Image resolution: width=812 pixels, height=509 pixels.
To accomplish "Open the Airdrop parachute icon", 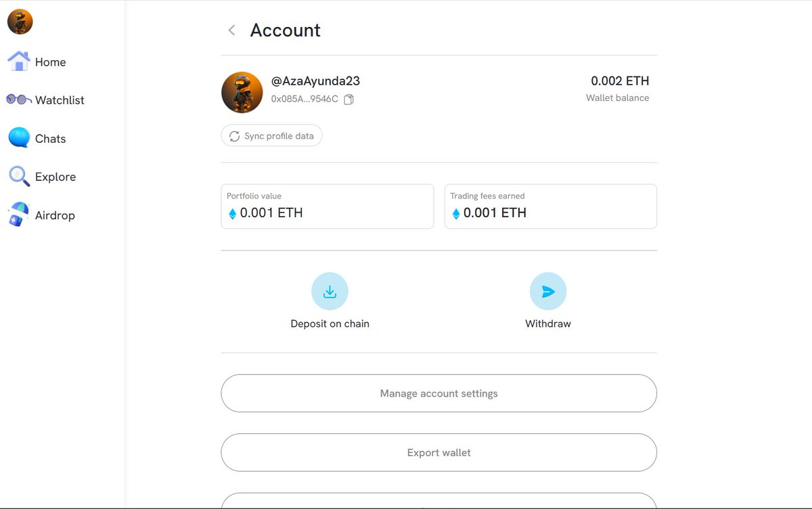I will pyautogui.click(x=18, y=215).
